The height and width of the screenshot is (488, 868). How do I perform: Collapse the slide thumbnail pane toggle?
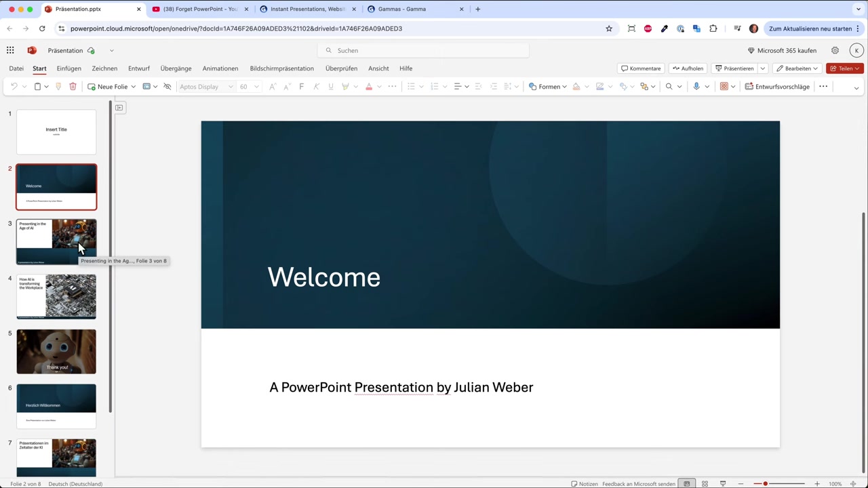(119, 108)
